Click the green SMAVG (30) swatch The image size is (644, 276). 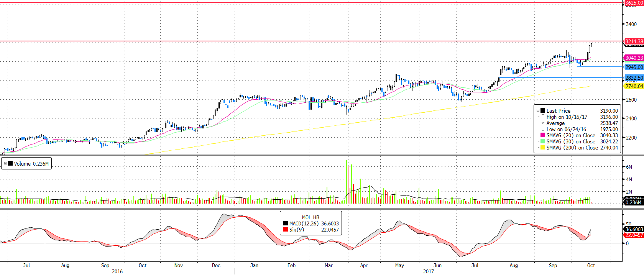tap(543, 141)
